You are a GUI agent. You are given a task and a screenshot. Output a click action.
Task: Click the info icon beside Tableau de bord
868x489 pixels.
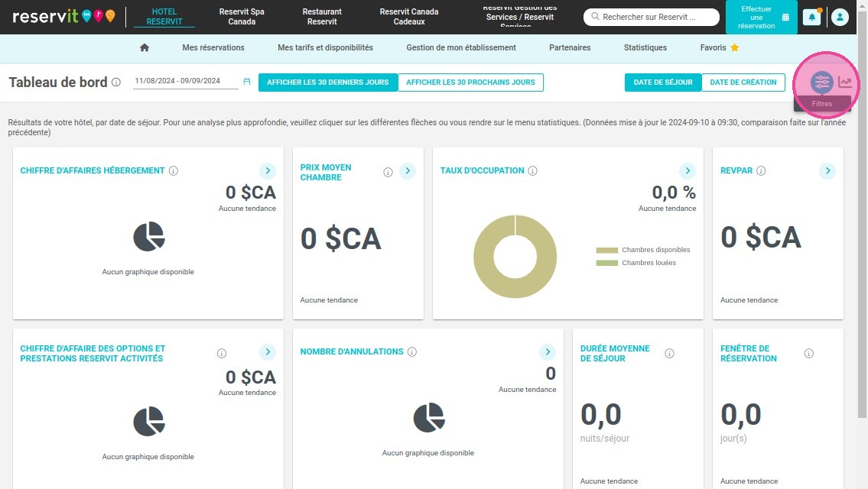pos(116,83)
